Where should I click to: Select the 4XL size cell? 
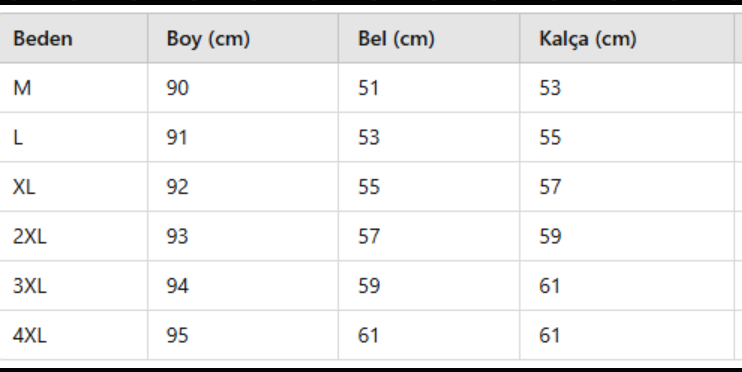(74, 335)
